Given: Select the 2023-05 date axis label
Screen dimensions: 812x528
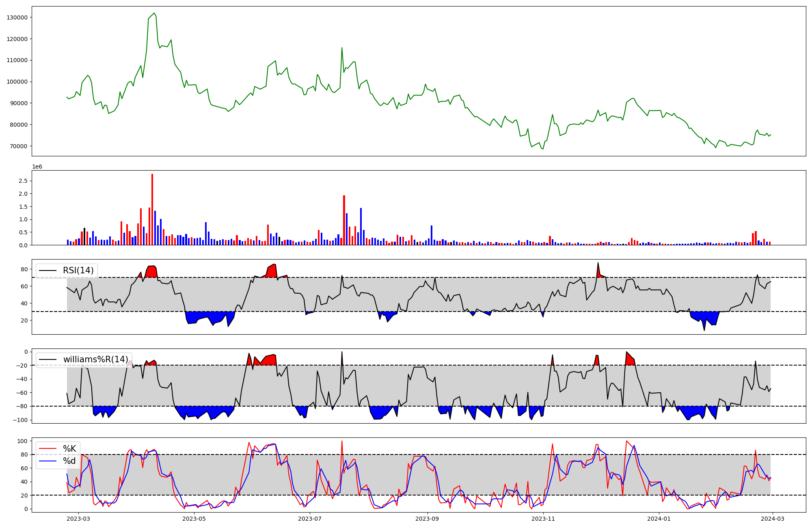Looking at the screenshot, I should [194, 519].
